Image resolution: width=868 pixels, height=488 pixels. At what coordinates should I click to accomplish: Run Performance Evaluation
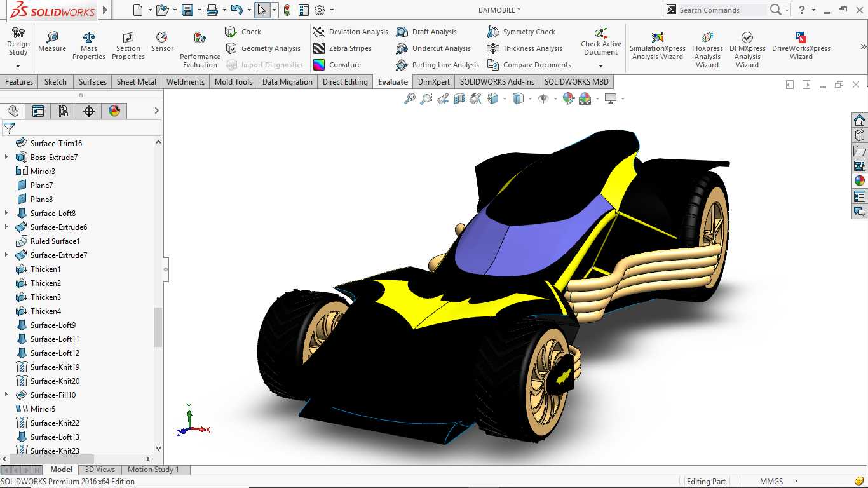coord(200,50)
